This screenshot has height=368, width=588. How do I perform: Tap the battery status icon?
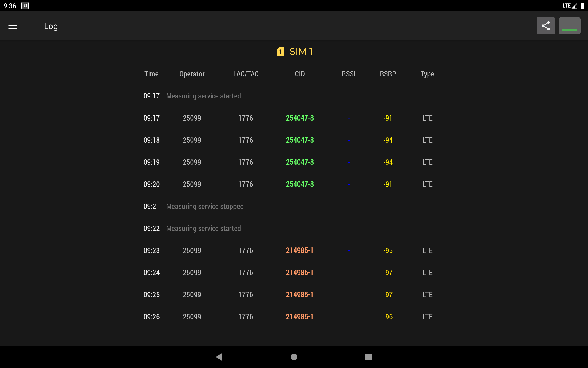pyautogui.click(x=582, y=6)
